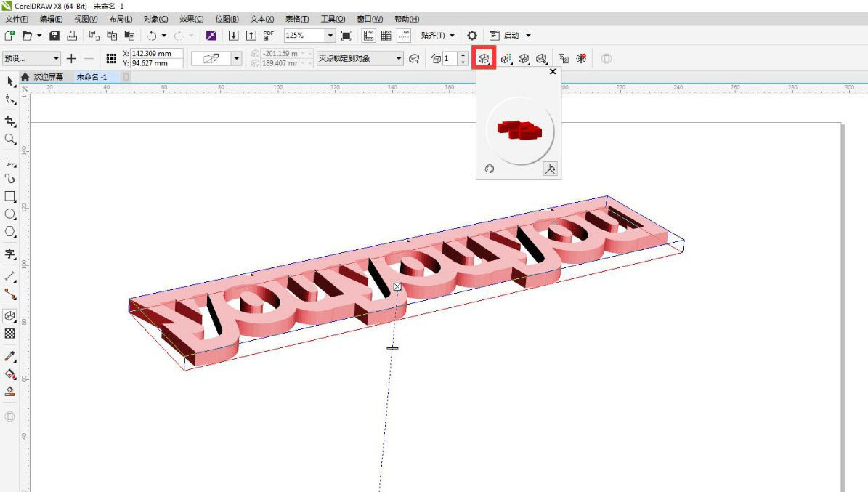Activate the Text tool (字)

point(10,254)
